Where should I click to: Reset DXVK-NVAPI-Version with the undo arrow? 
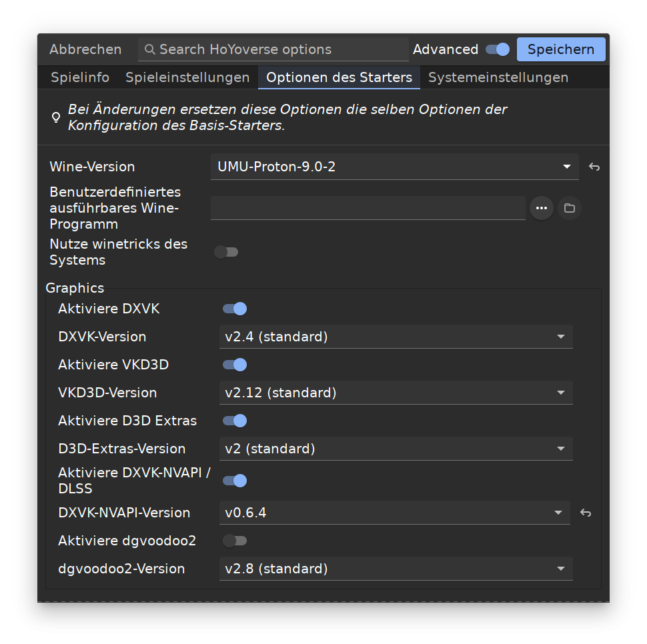tap(586, 513)
